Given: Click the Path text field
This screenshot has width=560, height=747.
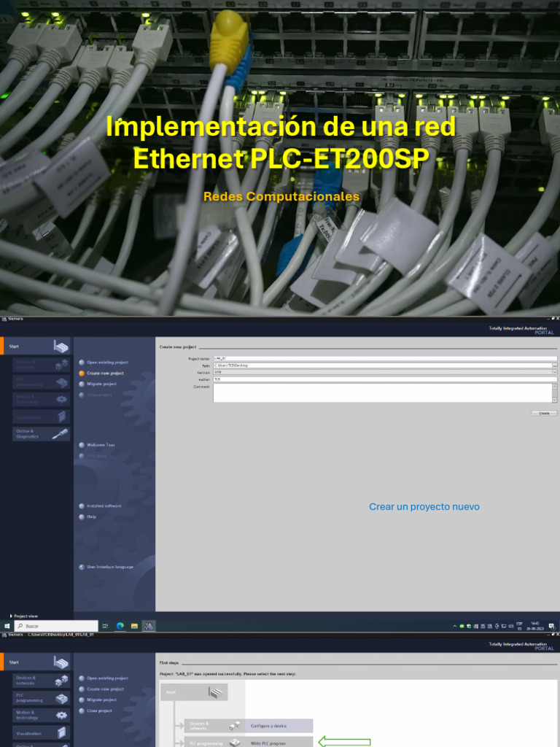Looking at the screenshot, I should tap(382, 365).
